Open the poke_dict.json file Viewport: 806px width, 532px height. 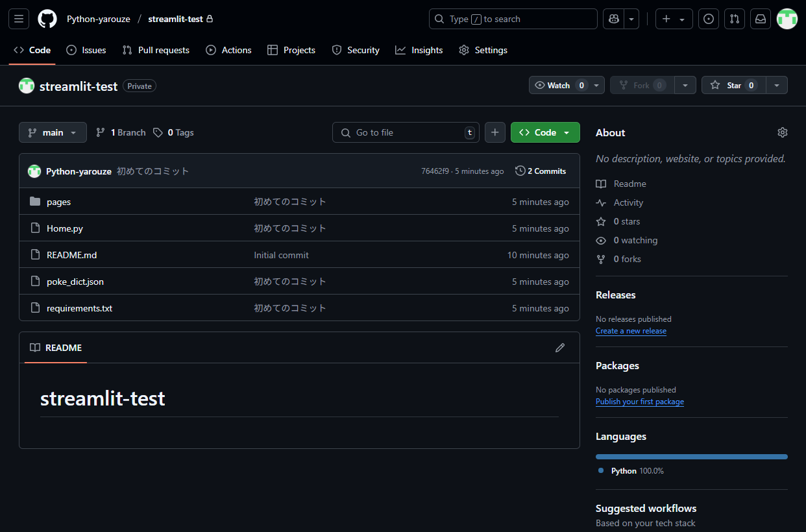tap(75, 282)
